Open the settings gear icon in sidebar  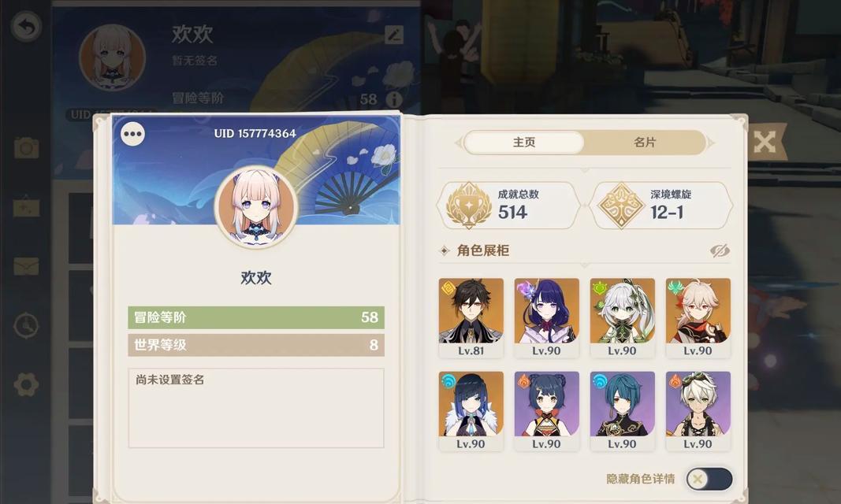[26, 384]
